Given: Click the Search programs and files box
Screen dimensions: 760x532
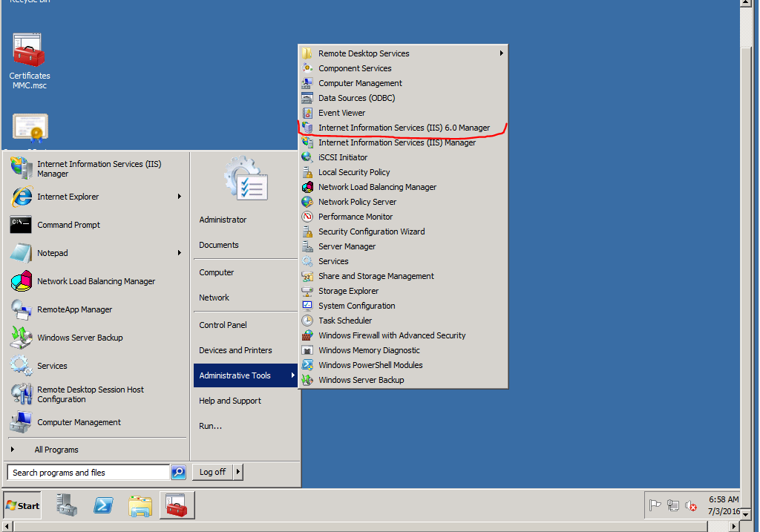Looking at the screenshot, I should point(88,473).
